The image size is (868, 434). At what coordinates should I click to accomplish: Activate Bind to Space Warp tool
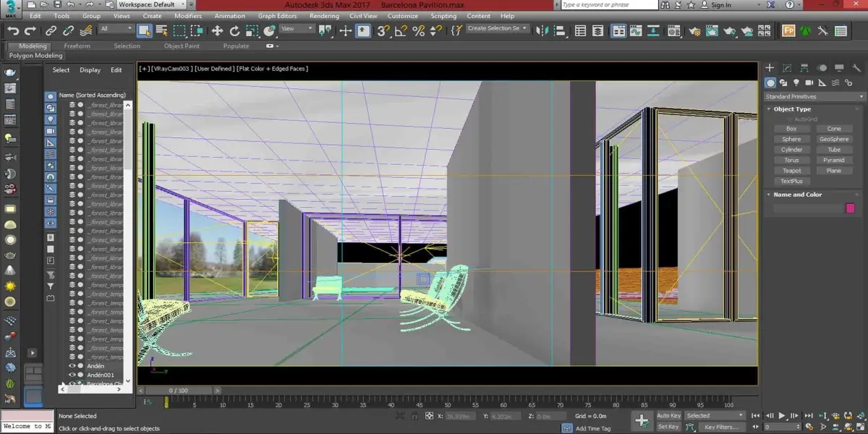pyautogui.click(x=86, y=30)
